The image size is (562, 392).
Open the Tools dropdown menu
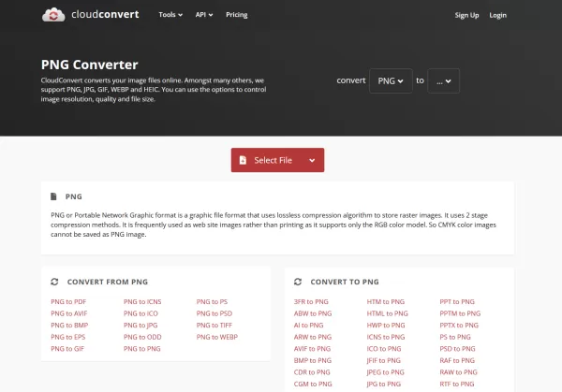(x=170, y=15)
